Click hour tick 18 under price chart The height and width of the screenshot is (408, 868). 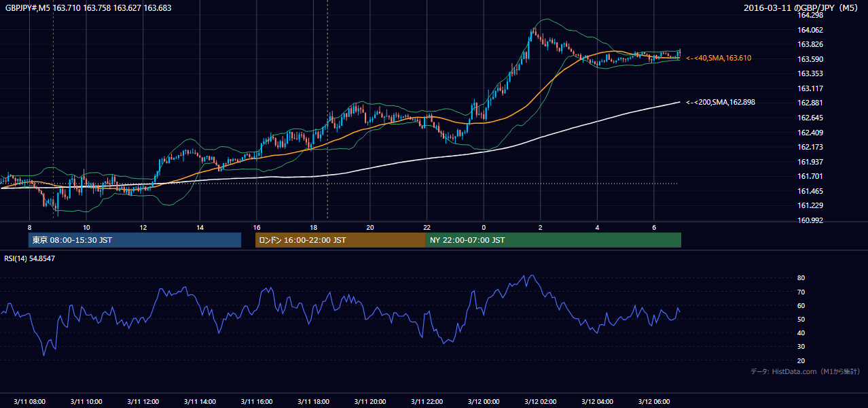pyautogui.click(x=313, y=227)
